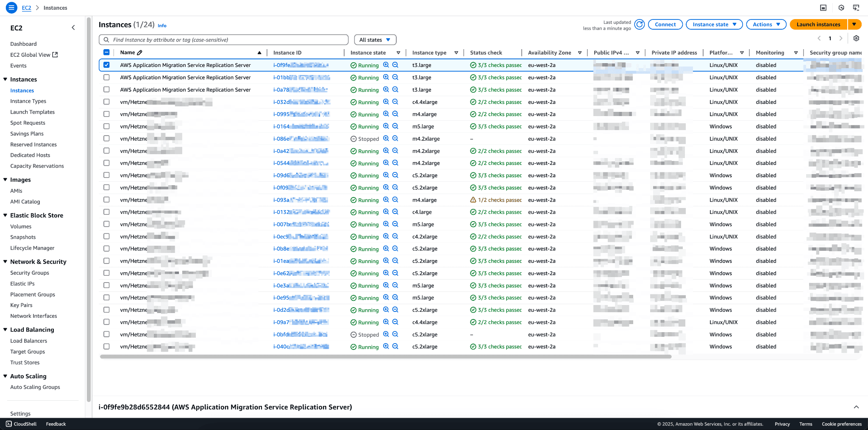The width and height of the screenshot is (868, 430).
Task: Open Dashboard in EC2 sidebar
Action: click(23, 44)
